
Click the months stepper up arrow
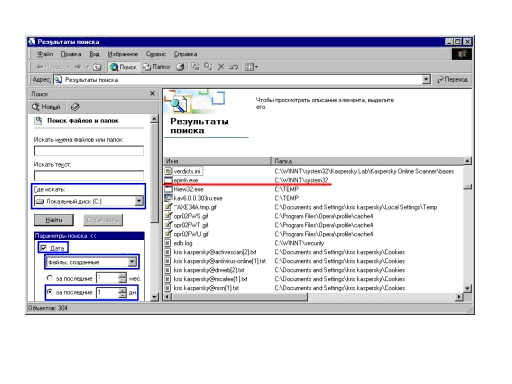(x=123, y=275)
